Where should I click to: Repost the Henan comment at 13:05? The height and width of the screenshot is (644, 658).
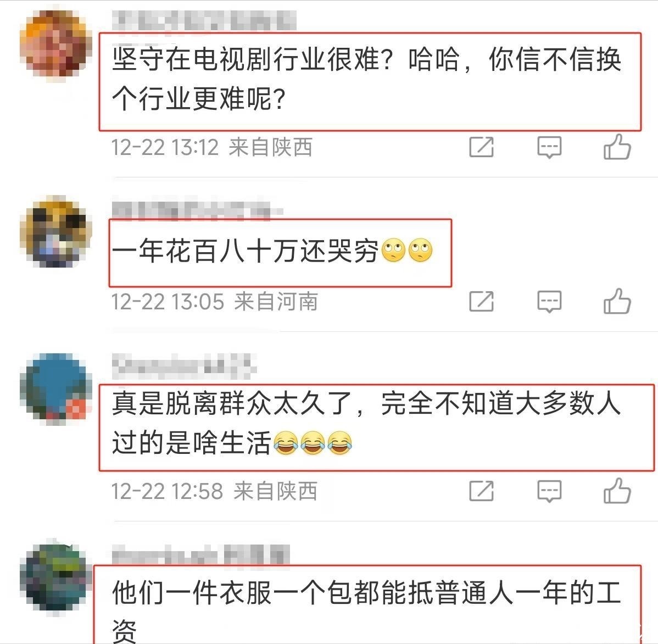[481, 301]
